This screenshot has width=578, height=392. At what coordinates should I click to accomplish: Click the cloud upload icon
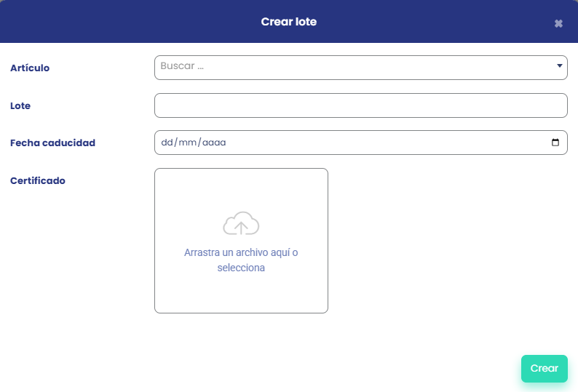(x=241, y=224)
